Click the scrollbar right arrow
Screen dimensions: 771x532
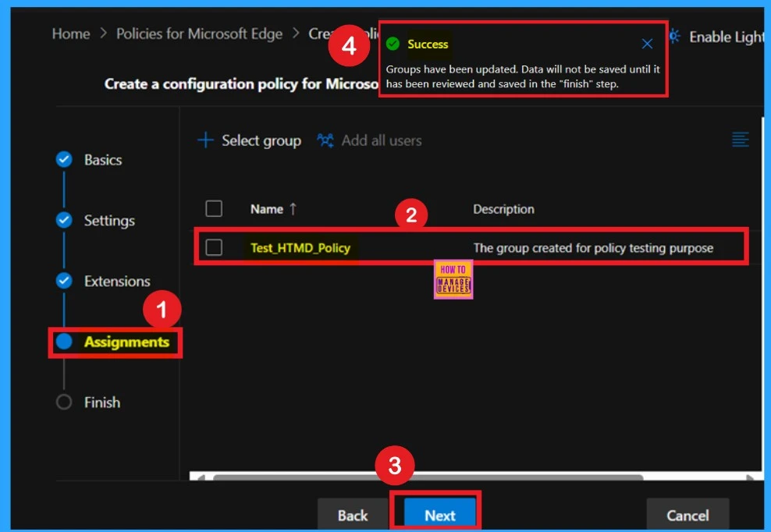pos(751,477)
